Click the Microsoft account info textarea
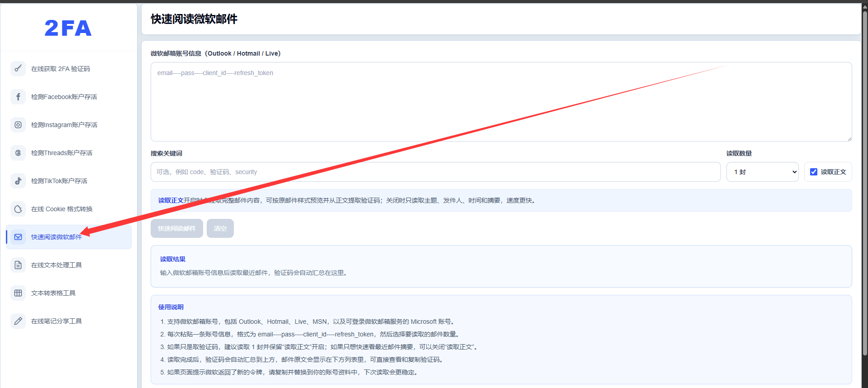 click(x=501, y=102)
